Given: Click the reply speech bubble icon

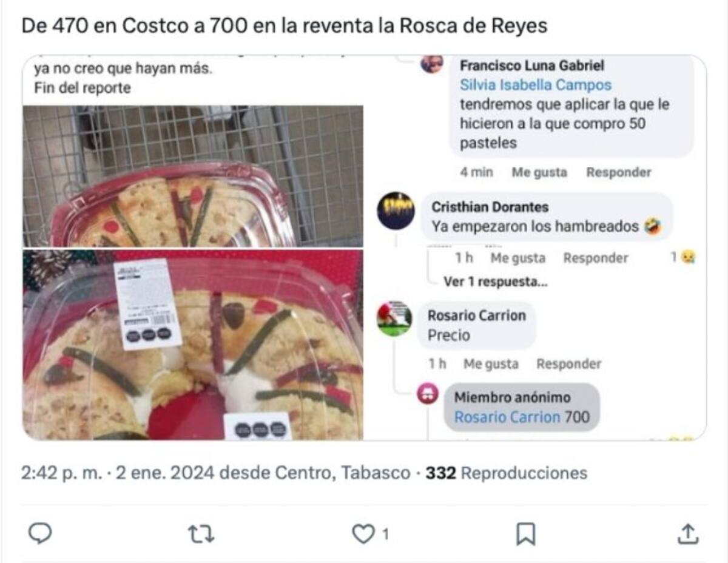Looking at the screenshot, I should pyautogui.click(x=40, y=534).
